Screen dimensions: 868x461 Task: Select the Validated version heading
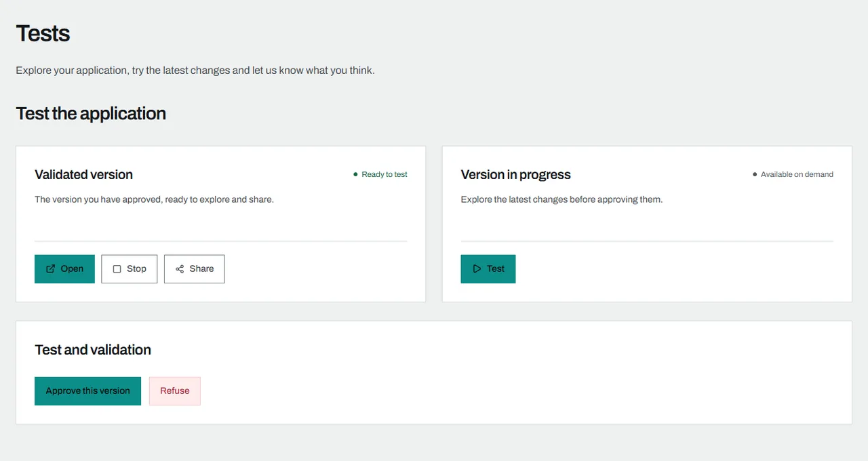pos(83,175)
